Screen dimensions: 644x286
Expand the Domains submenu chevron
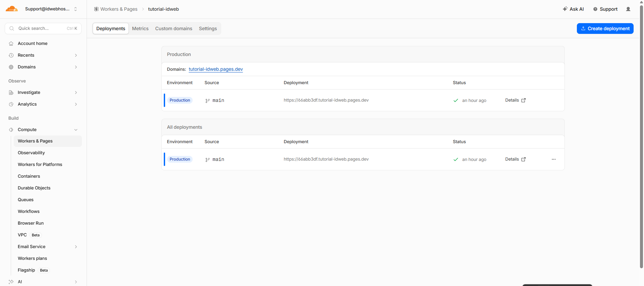point(76,67)
